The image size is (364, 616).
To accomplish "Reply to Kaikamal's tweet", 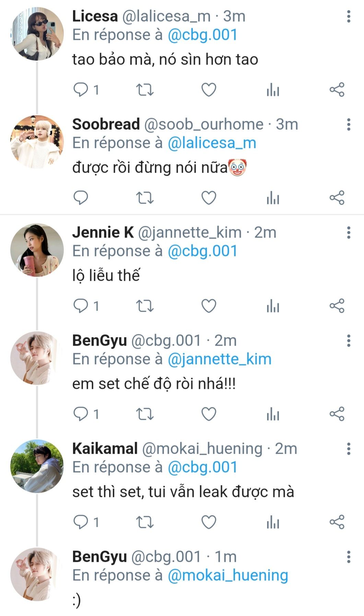I will 81,522.
